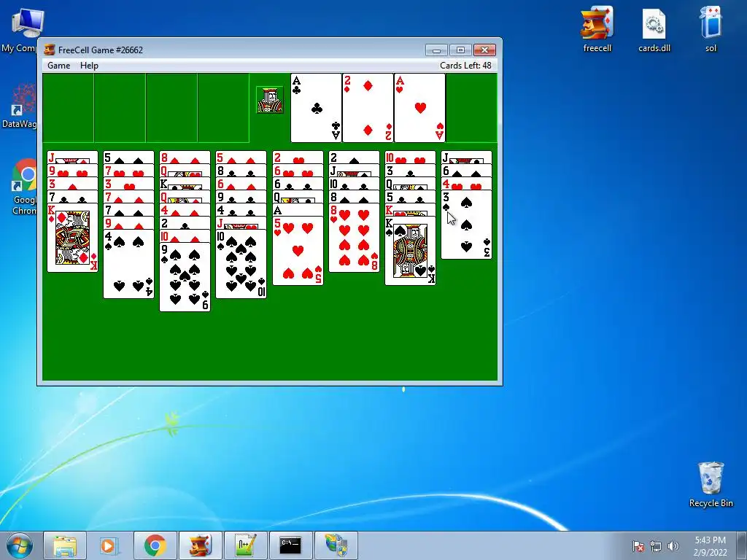Click the two of clubs card
This screenshot has width=747, height=560.
click(185, 223)
